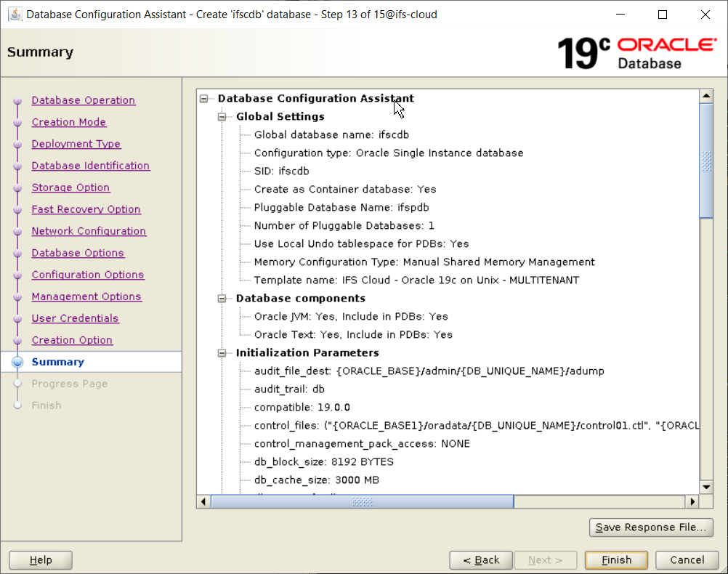Click the vertical scrollbar down arrow
The width and height of the screenshot is (728, 574).
pos(706,487)
